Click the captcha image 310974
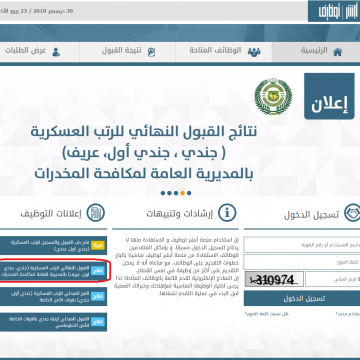 [274, 279]
